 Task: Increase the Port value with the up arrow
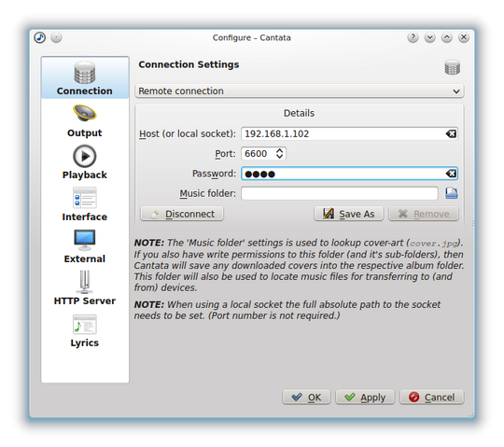[280, 150]
